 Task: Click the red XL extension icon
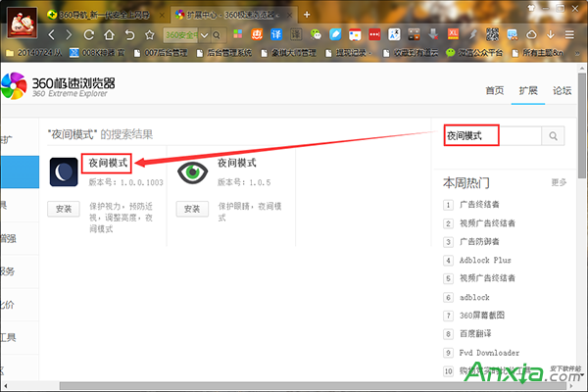pyautogui.click(x=453, y=34)
